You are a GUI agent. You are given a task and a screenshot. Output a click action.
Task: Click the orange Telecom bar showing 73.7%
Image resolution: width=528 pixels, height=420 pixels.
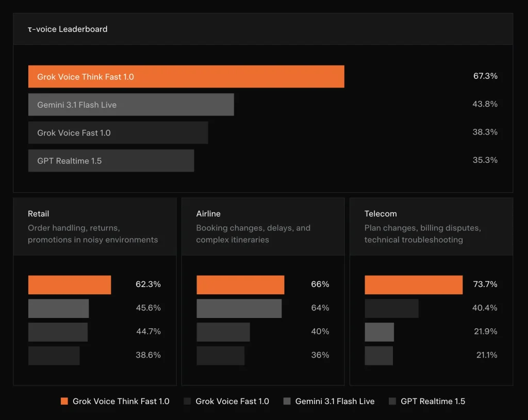click(414, 285)
